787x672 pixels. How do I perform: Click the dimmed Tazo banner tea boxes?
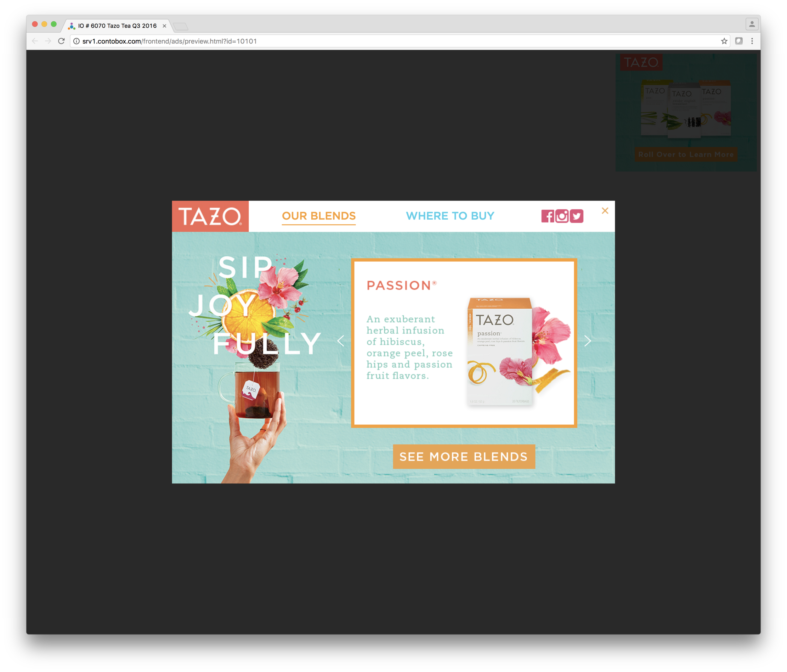(686, 109)
